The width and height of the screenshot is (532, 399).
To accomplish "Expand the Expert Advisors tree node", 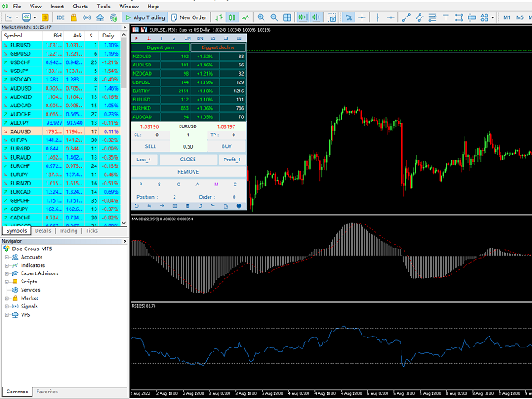I will [7, 273].
